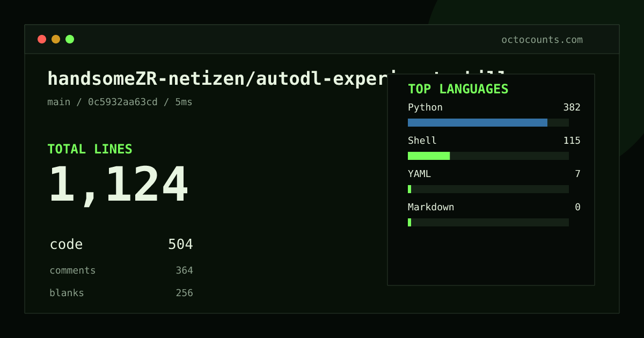The image size is (644, 338).
Task: Click the branch and commit line "main / 0c5932aa63cd / 5ms"
Action: tap(120, 102)
